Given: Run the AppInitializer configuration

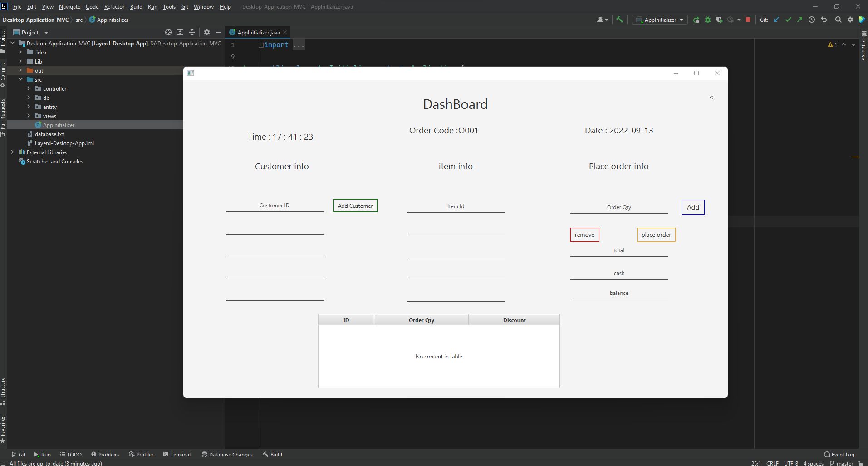Looking at the screenshot, I should coord(696,20).
